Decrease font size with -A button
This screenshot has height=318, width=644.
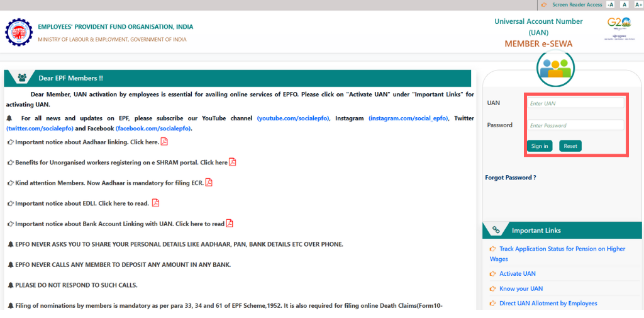click(610, 4)
